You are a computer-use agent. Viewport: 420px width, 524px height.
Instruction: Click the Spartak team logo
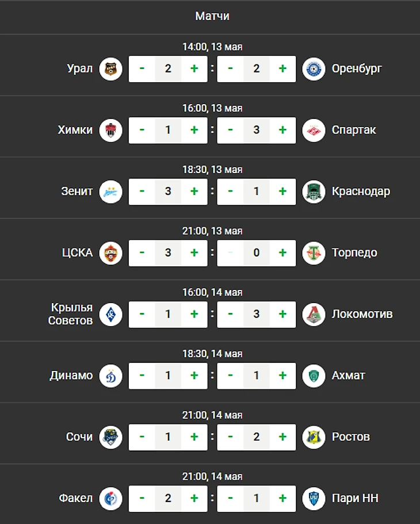coord(314,130)
